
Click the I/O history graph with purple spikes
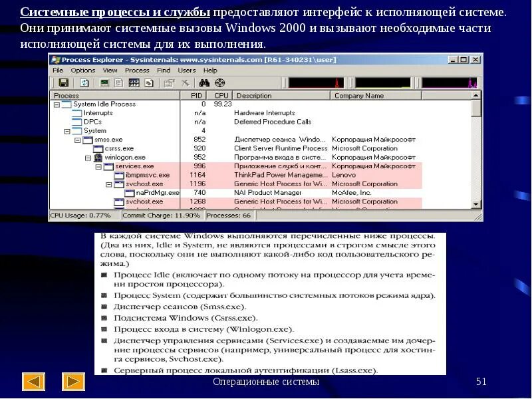[x=450, y=82]
